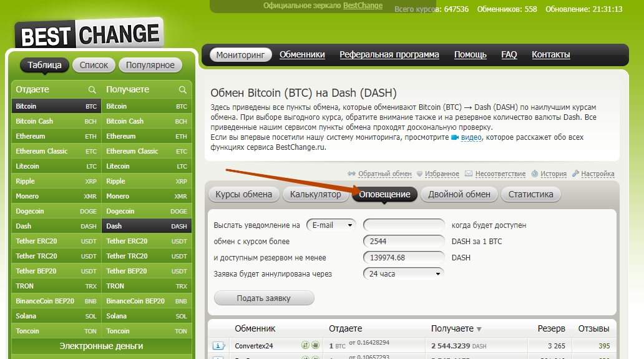Image resolution: width=644 pixels, height=359 pixels.
Task: Open the Калькулятор tab
Action: [x=315, y=194]
